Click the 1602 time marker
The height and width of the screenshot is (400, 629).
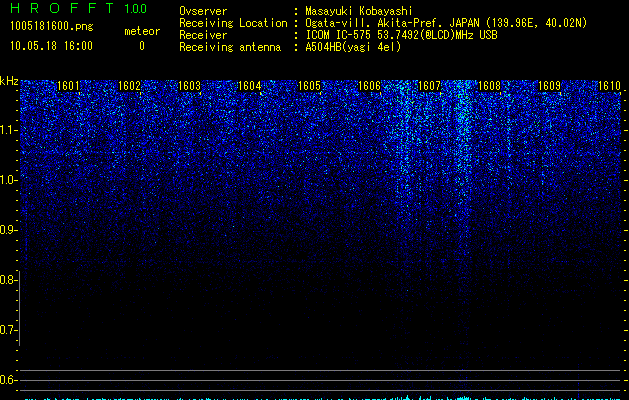point(129,86)
